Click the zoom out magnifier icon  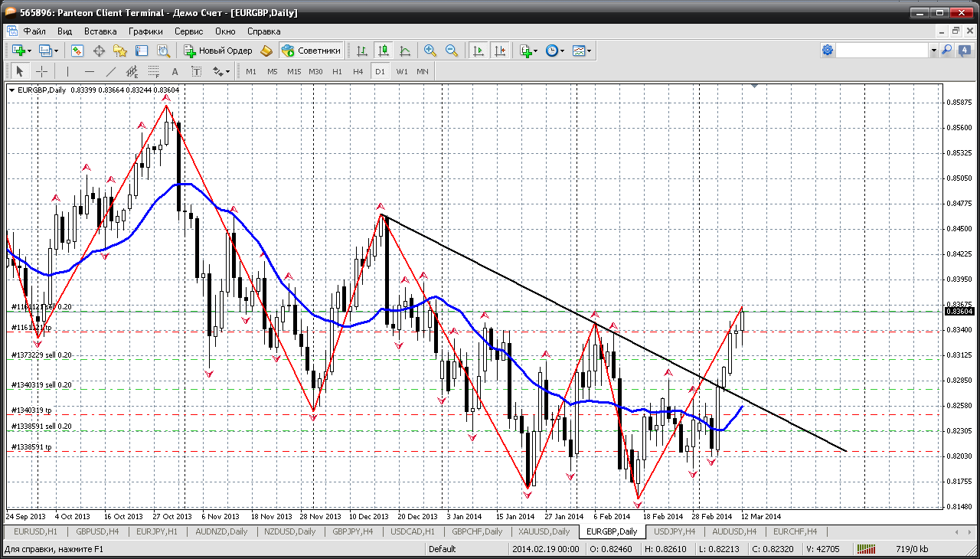click(x=452, y=51)
